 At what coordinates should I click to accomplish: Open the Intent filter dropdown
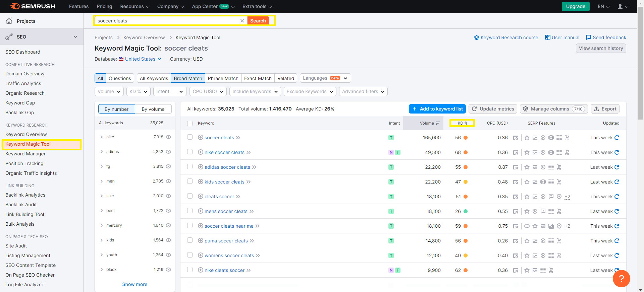pyautogui.click(x=170, y=91)
